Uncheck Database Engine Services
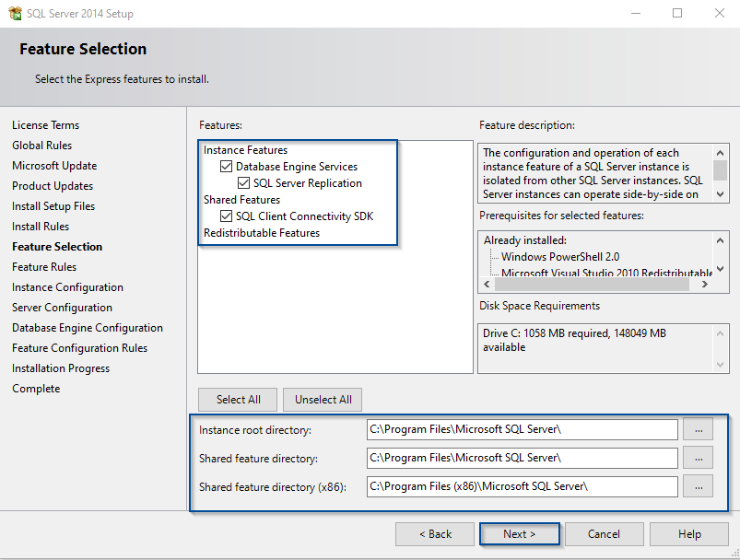 pyautogui.click(x=226, y=167)
